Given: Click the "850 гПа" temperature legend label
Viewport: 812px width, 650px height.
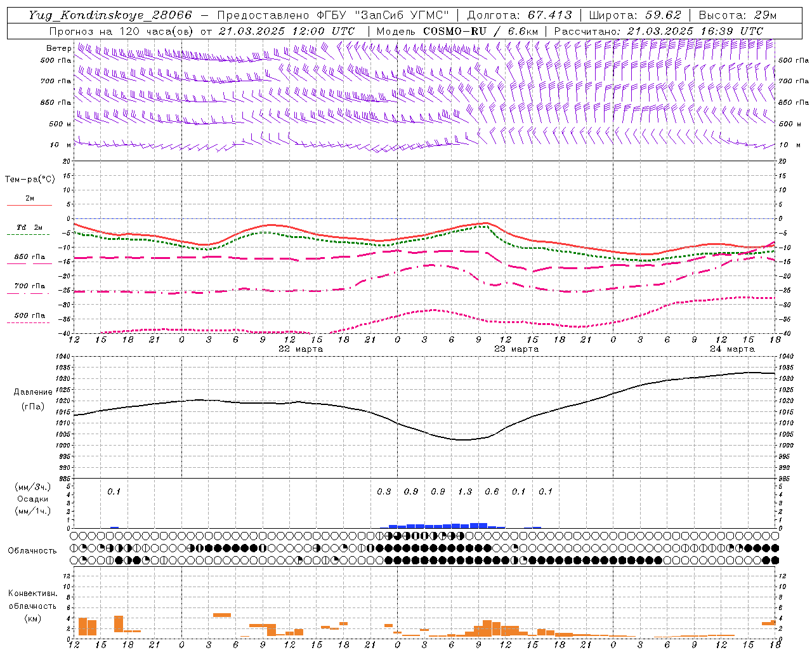Looking at the screenshot, I should (30, 257).
